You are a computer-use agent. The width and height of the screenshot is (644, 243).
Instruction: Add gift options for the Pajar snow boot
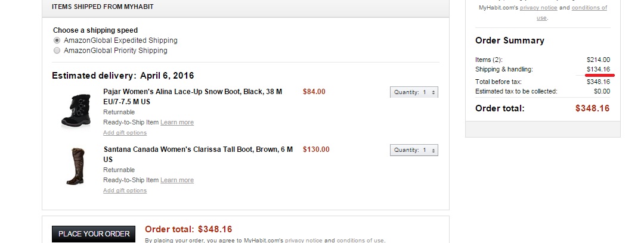pos(125,133)
